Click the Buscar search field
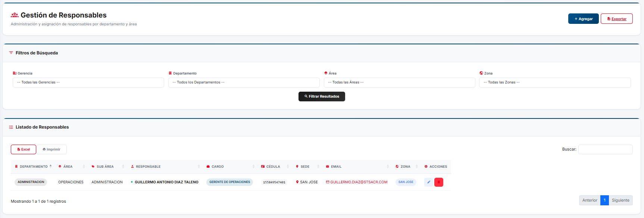 coord(605,149)
